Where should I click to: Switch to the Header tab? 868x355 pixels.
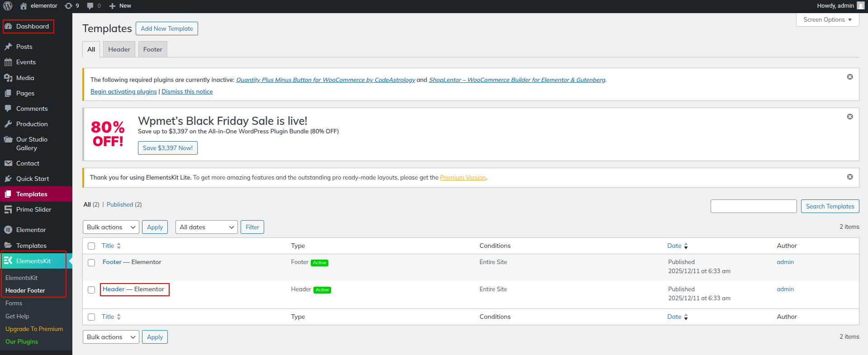119,49
